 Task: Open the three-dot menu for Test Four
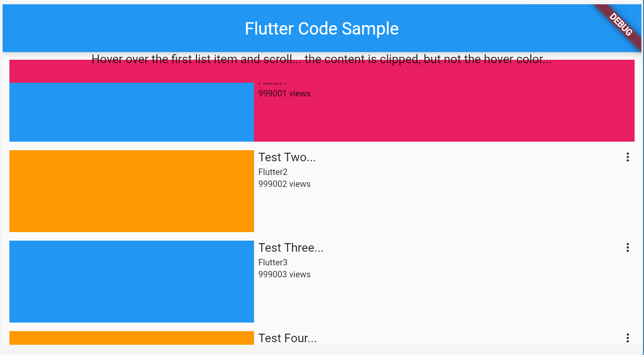point(627,338)
